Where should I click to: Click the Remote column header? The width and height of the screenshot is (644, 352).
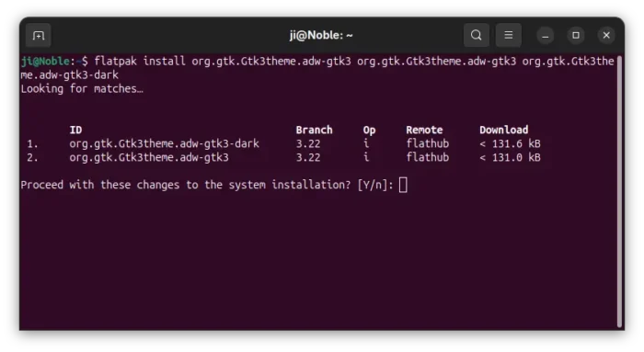tap(424, 131)
